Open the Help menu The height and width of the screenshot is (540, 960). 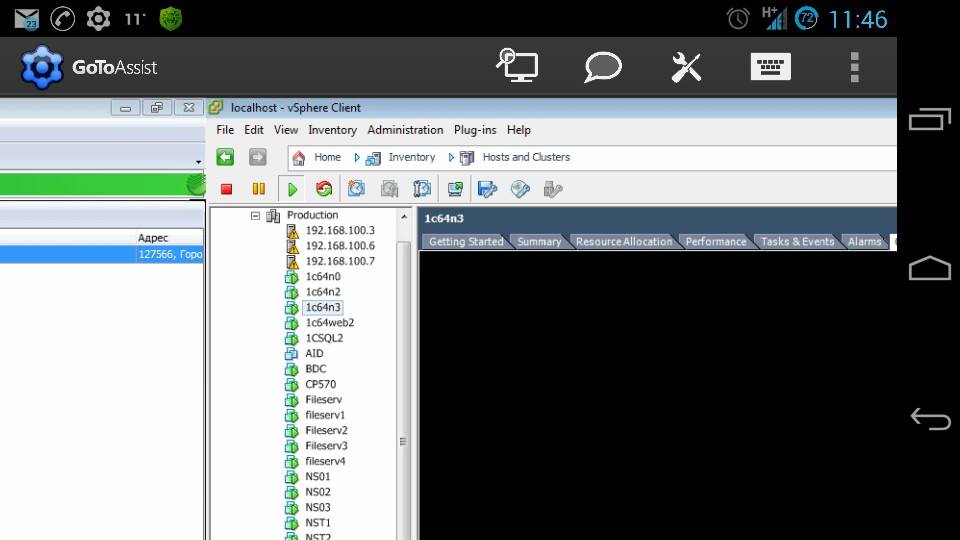tap(519, 130)
